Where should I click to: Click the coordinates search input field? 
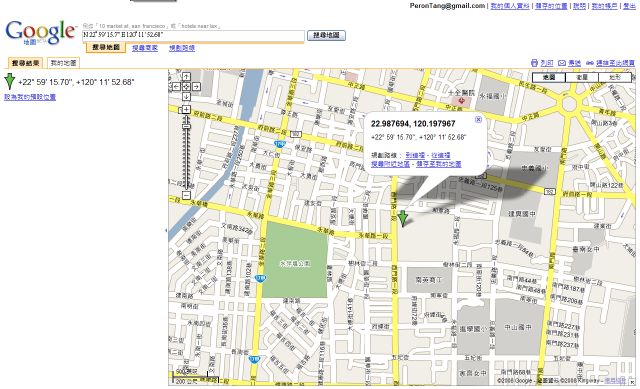click(x=193, y=36)
